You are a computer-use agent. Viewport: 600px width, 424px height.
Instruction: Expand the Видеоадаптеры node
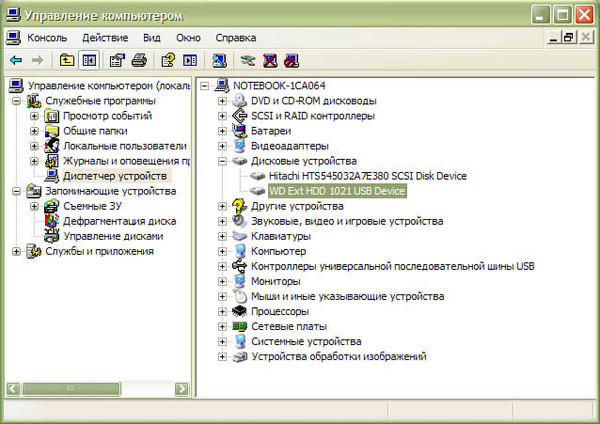[x=222, y=146]
